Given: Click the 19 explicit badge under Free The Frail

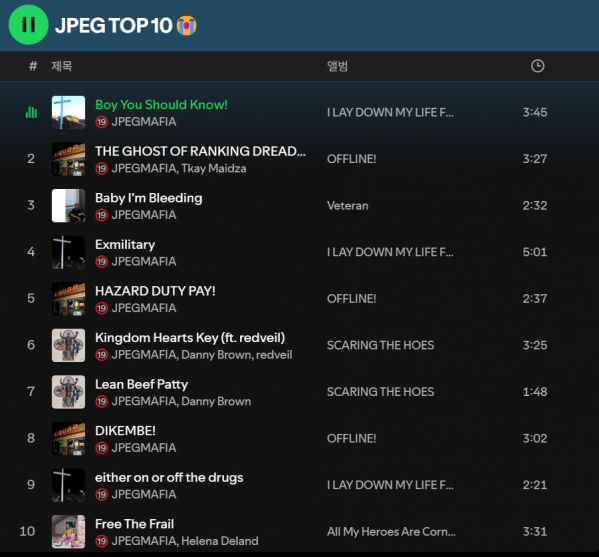Looking at the screenshot, I should point(102,541).
